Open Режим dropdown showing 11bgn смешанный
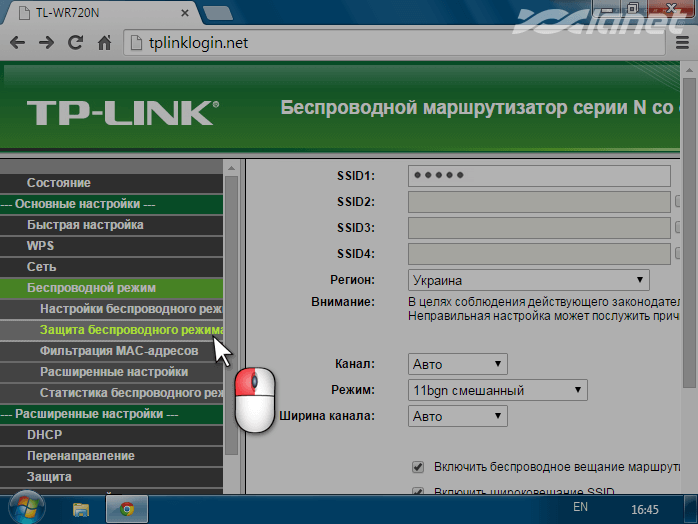Screen dimensions: 698x524 point(498,390)
